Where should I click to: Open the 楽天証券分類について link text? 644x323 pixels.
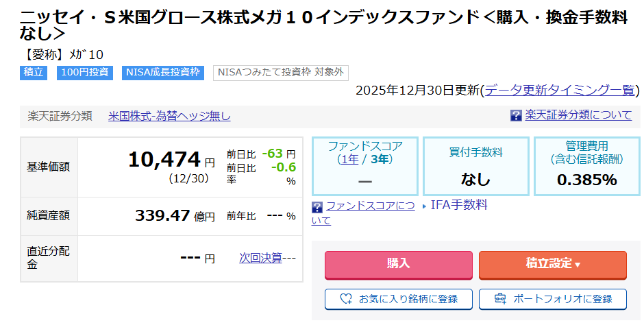tap(578, 115)
